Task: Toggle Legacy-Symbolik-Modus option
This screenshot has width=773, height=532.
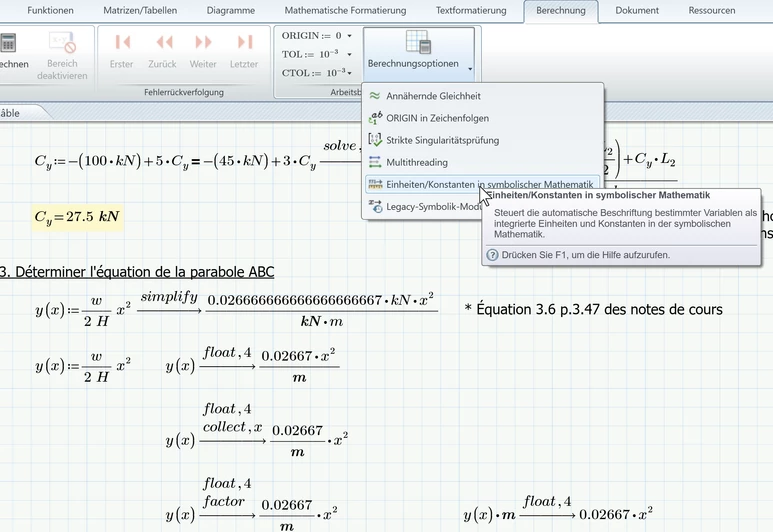Action: click(424, 207)
